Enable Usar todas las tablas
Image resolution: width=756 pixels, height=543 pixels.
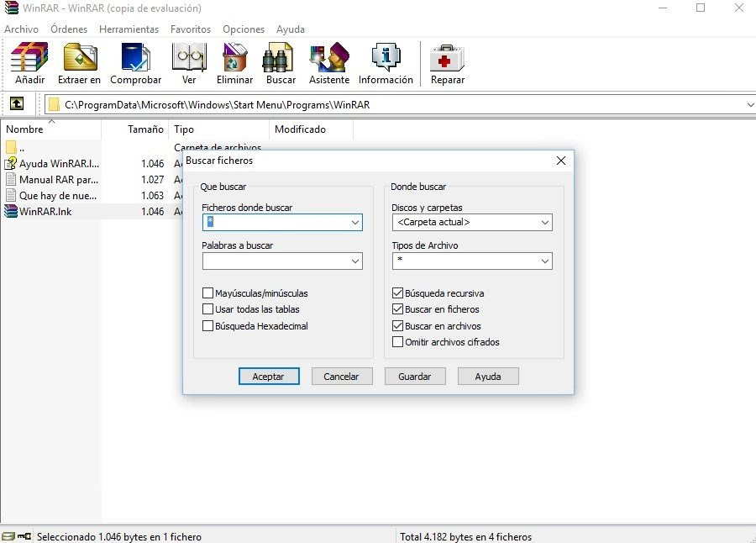click(x=207, y=309)
